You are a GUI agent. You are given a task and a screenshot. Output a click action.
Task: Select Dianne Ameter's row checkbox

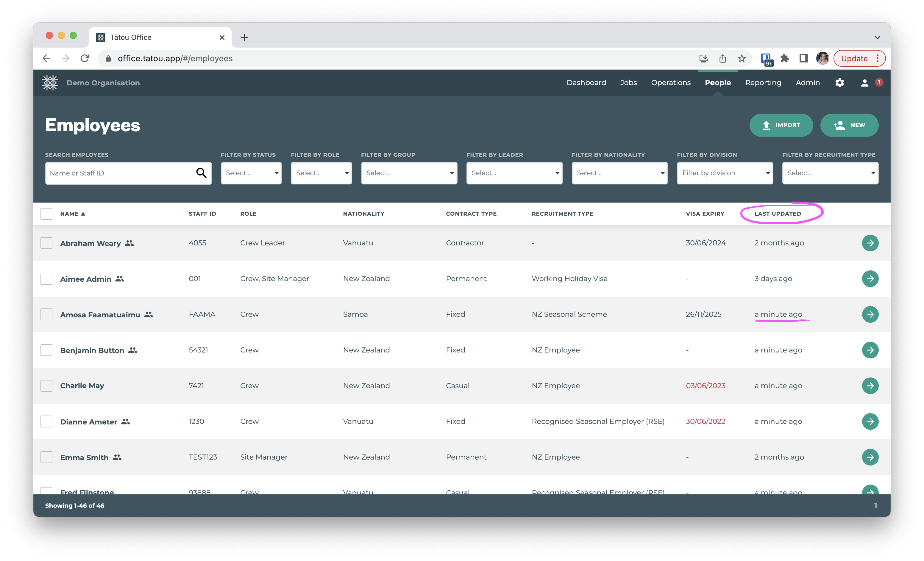46,421
